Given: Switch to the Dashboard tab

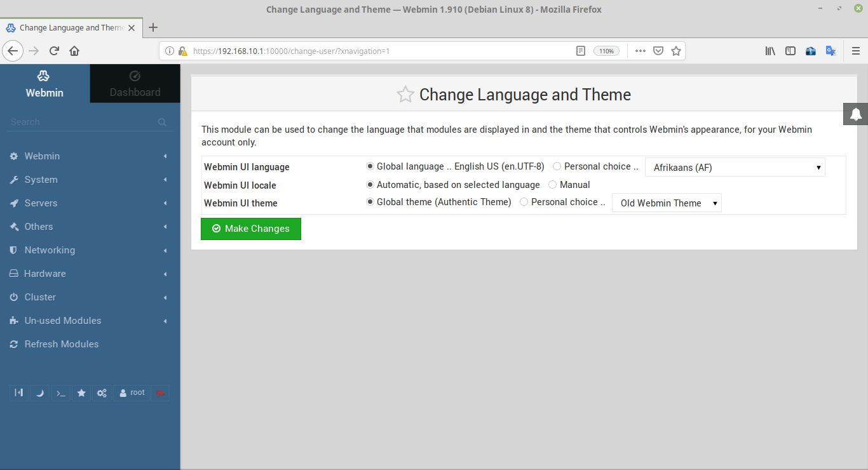Looking at the screenshot, I should [x=135, y=84].
